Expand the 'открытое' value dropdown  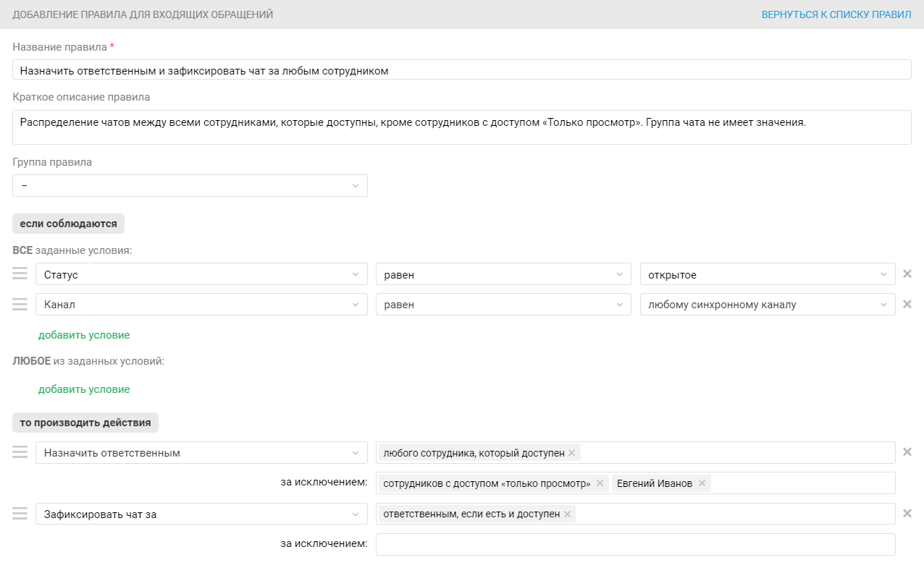(x=767, y=275)
